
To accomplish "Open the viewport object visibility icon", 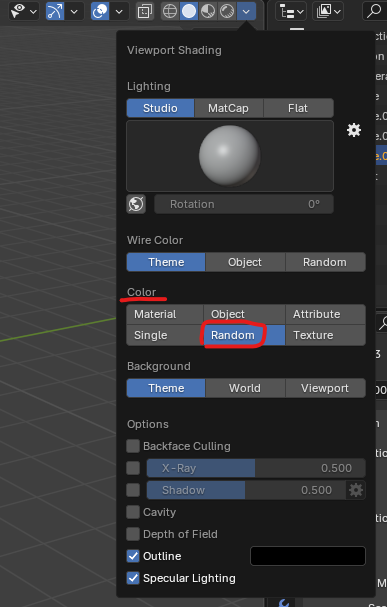I will coord(17,11).
